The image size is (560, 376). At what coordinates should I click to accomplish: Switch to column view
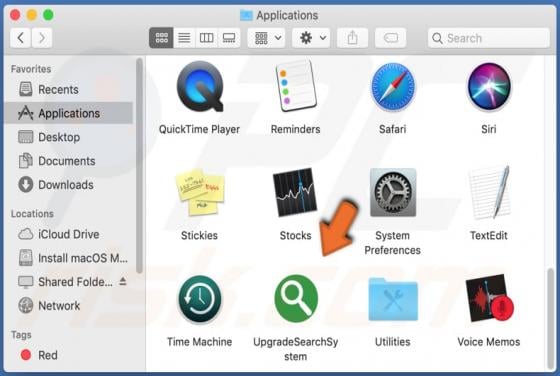(206, 38)
